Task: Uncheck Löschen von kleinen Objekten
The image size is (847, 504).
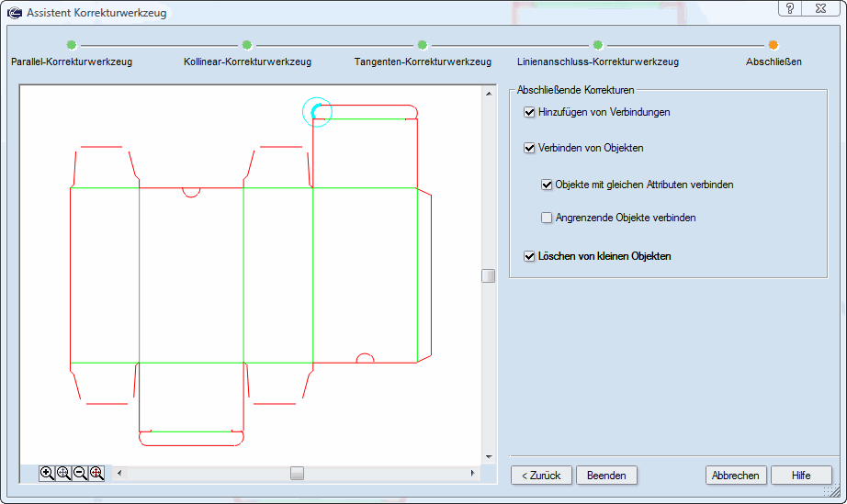Action: (x=529, y=256)
